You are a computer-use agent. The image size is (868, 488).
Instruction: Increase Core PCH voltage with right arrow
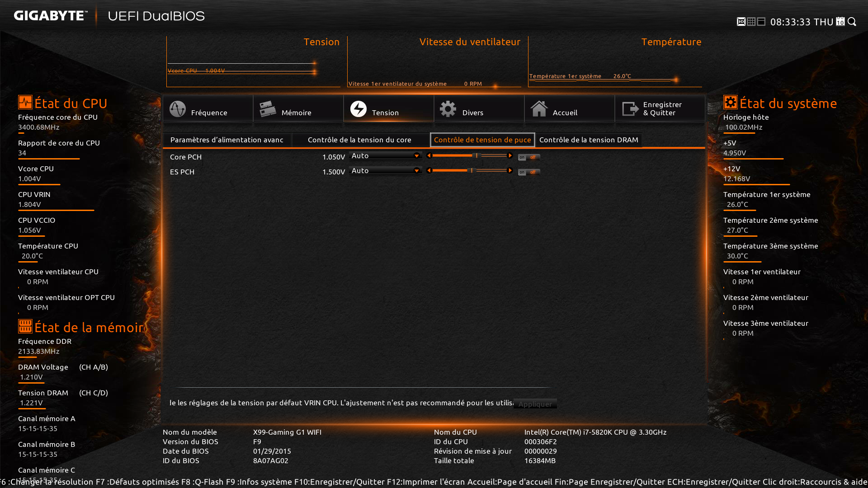(x=510, y=155)
